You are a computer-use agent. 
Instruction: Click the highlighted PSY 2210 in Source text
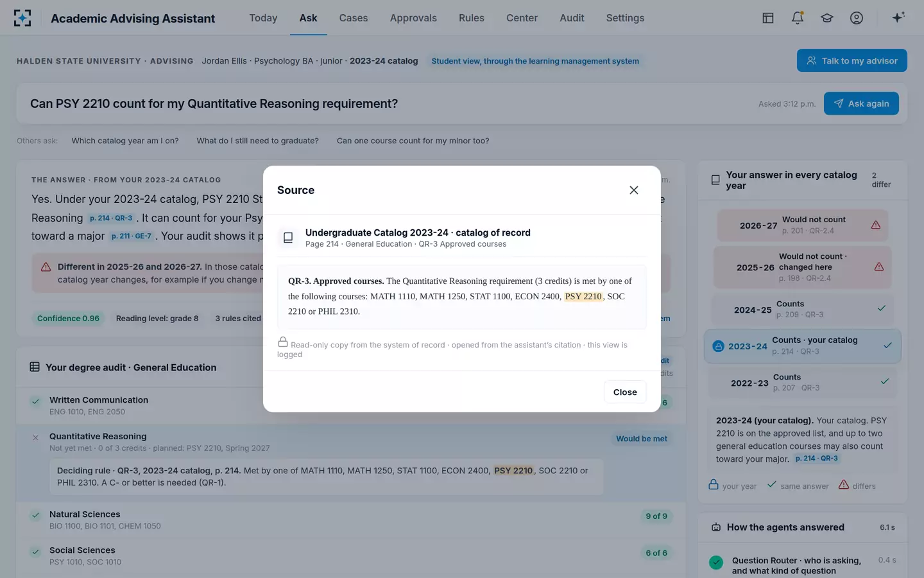click(x=583, y=296)
